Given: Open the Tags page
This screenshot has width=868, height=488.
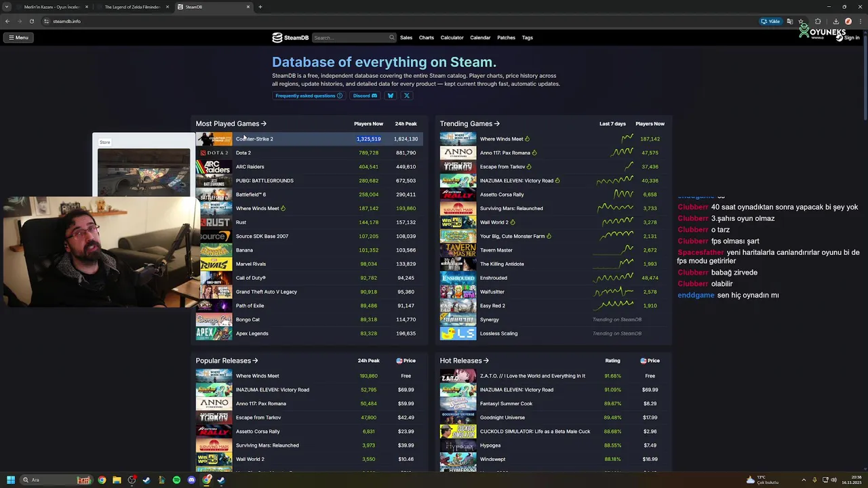Looking at the screenshot, I should (528, 37).
